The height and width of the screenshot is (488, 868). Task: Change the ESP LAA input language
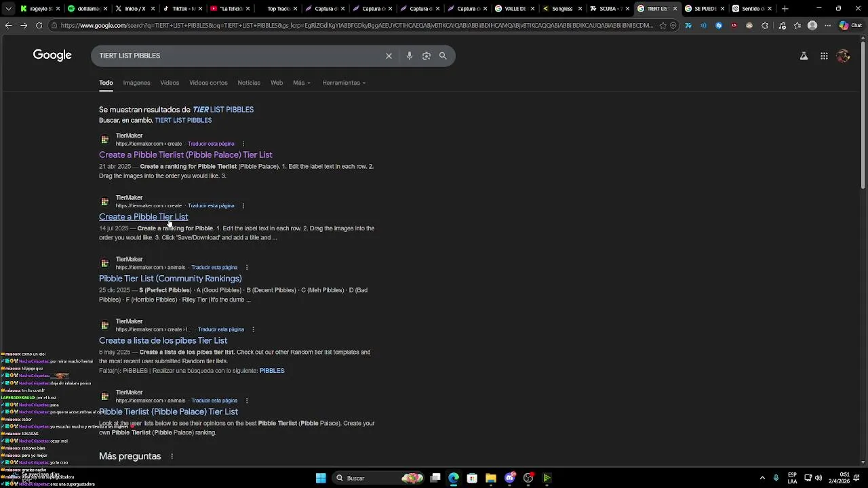point(792,478)
